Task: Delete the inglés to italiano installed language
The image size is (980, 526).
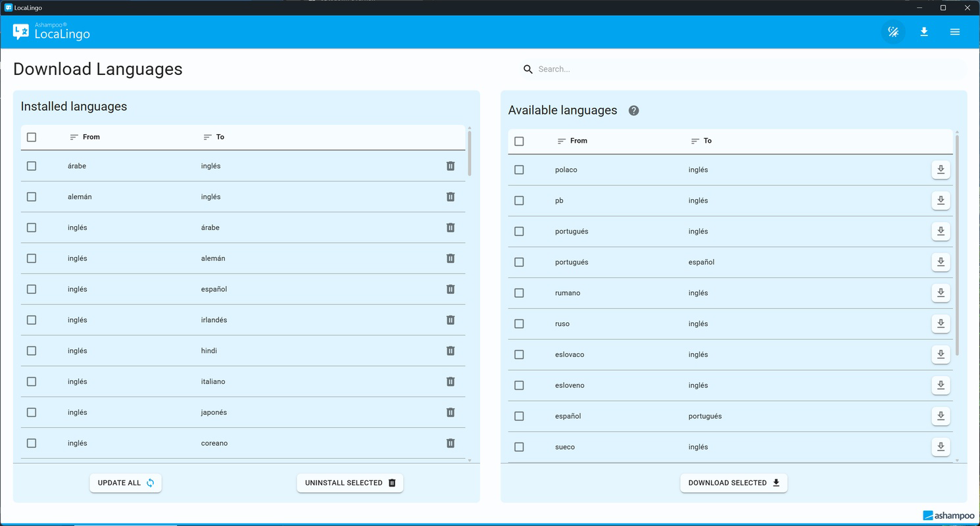Action: click(451, 381)
